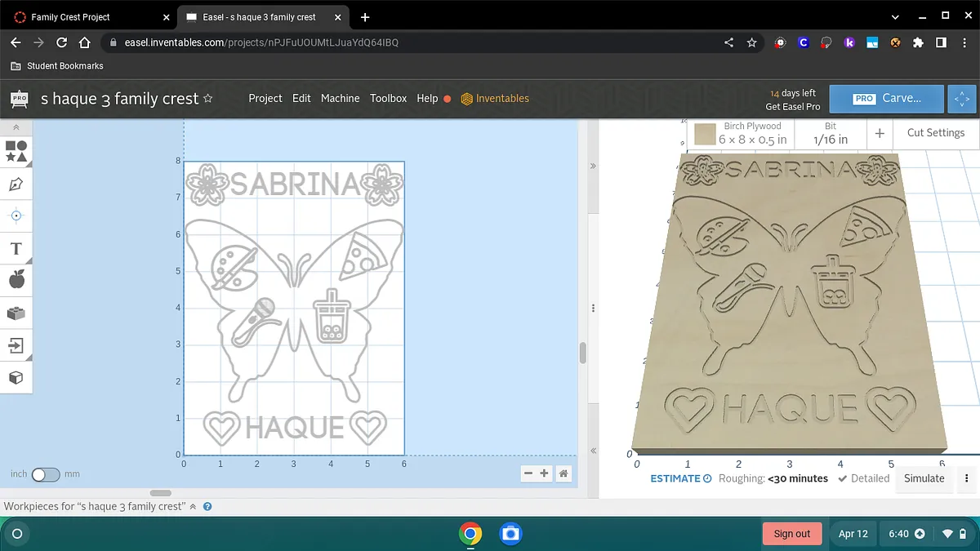Select the Pen drawing tool
Viewport: 980px width, 551px height.
[x=16, y=184]
